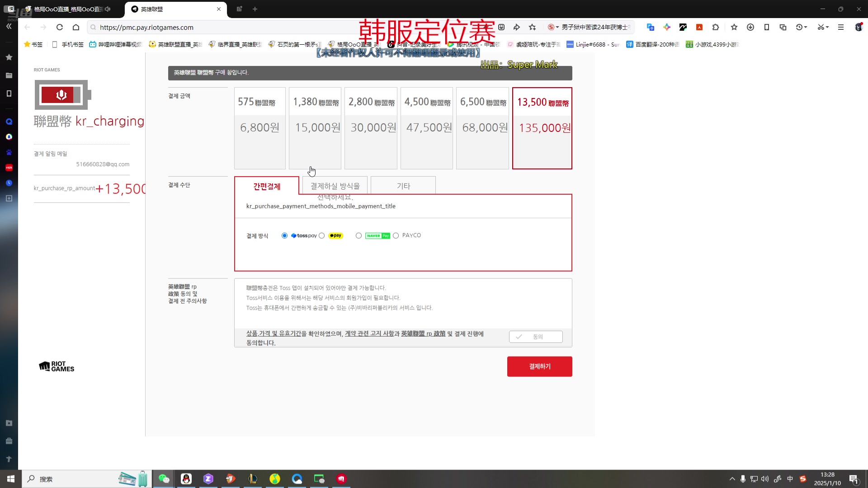Switch to the 格局OoO直播 browser tab
This screenshot has width=868, height=488.
click(68, 9)
